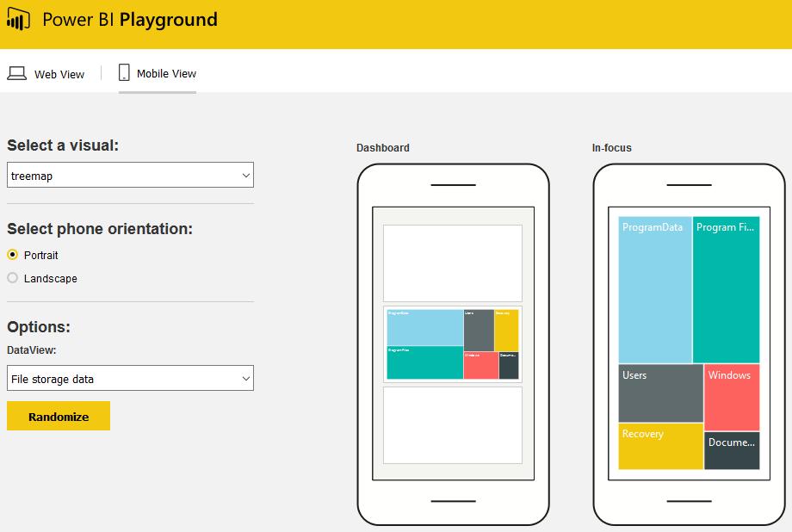Select the Landscape orientation radio button
Image resolution: width=792 pixels, height=532 pixels.
pyautogui.click(x=13, y=278)
